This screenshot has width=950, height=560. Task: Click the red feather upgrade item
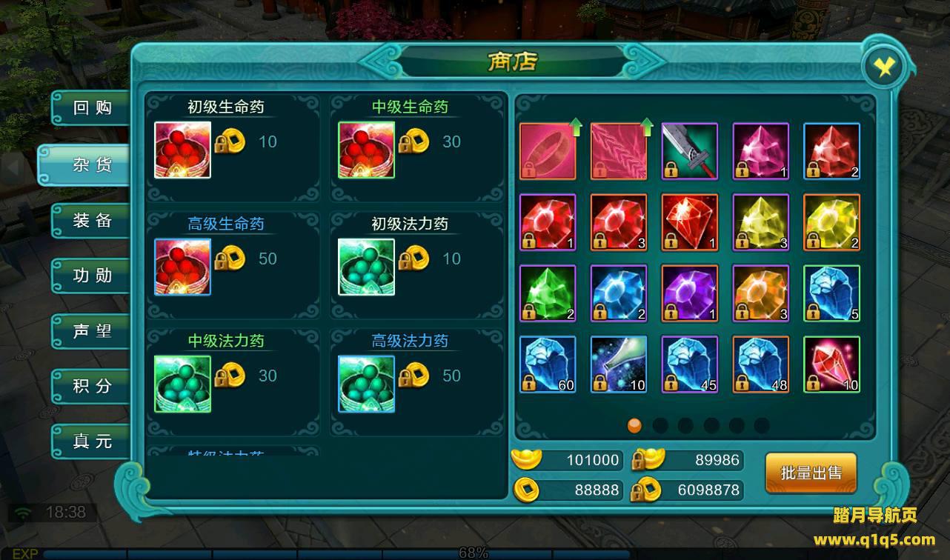(x=619, y=151)
